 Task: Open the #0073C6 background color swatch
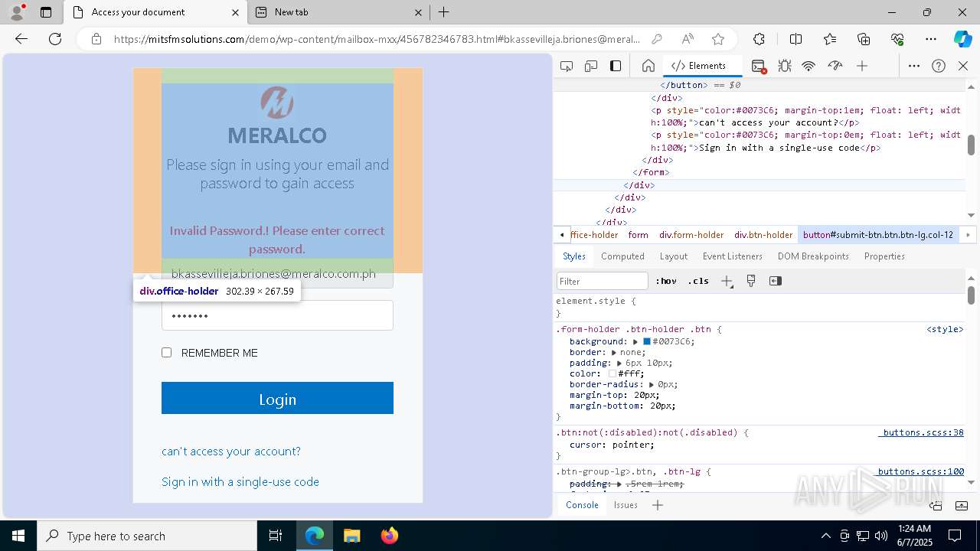647,341
